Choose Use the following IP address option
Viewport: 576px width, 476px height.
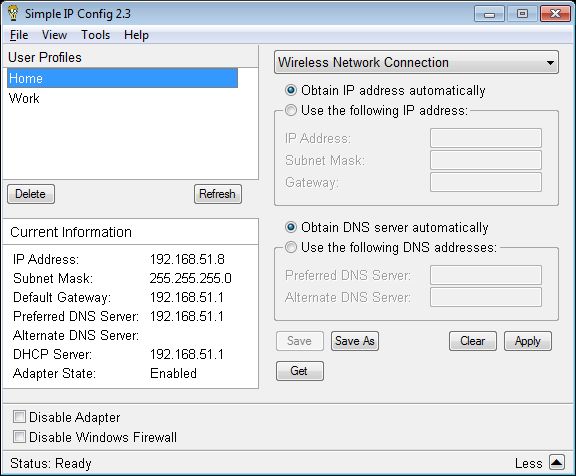click(291, 110)
